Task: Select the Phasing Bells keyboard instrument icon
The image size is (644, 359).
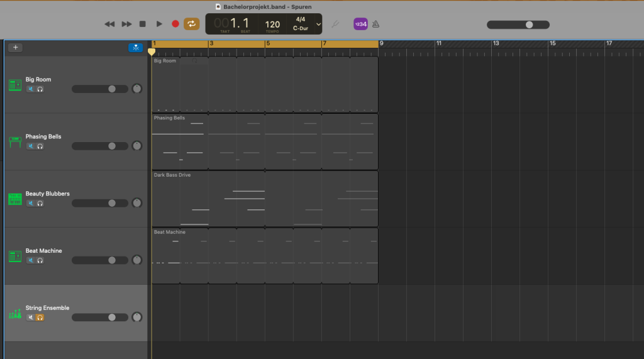Action: 14,142
